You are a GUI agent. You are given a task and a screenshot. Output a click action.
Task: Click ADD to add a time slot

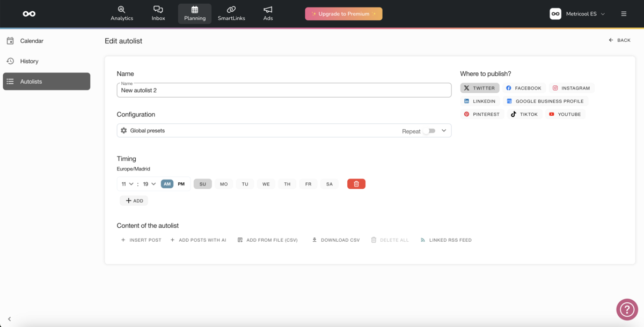[x=134, y=200]
